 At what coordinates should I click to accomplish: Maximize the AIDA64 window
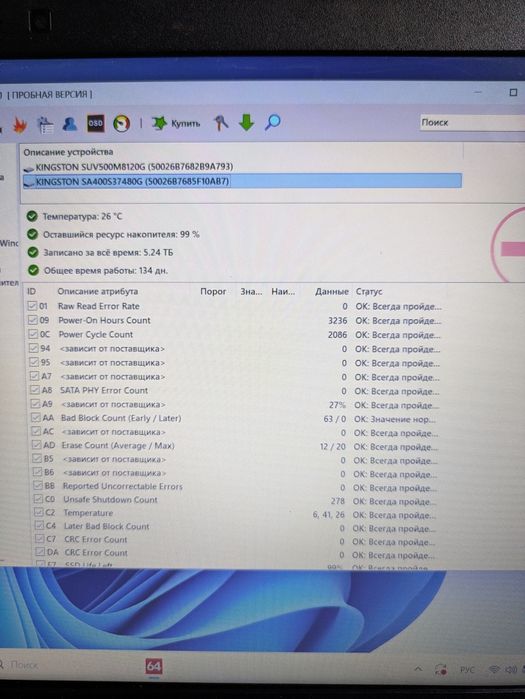513,92
